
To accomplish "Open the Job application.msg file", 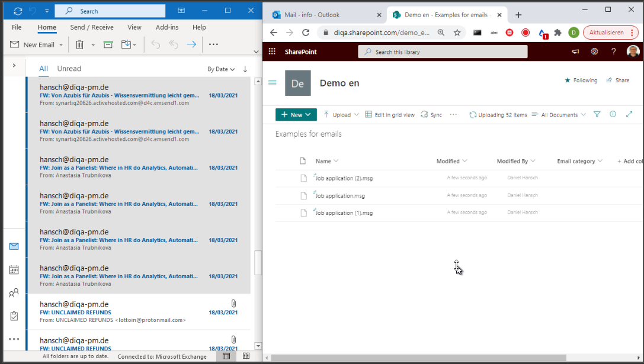I will pos(340,196).
